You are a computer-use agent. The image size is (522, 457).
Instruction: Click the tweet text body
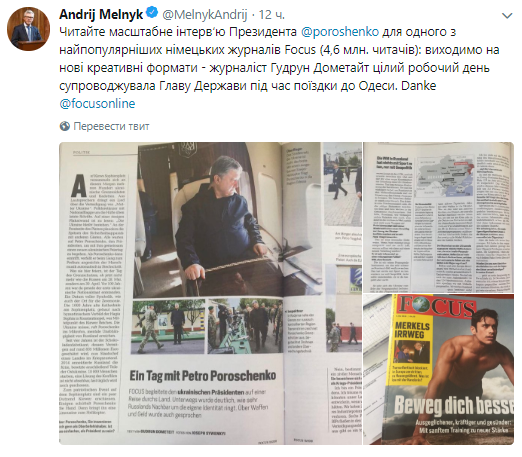pyautogui.click(x=279, y=68)
